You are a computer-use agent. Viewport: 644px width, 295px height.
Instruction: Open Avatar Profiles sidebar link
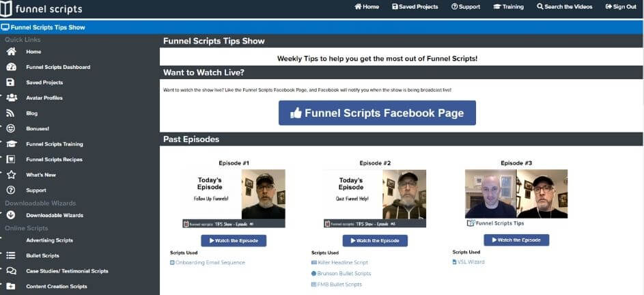(x=44, y=98)
